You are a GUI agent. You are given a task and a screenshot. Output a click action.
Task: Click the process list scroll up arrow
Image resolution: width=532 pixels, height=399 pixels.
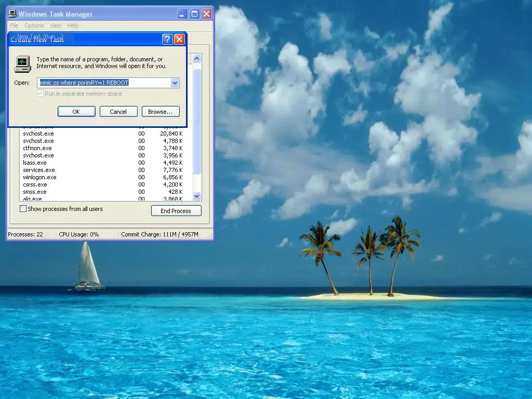coord(197,58)
